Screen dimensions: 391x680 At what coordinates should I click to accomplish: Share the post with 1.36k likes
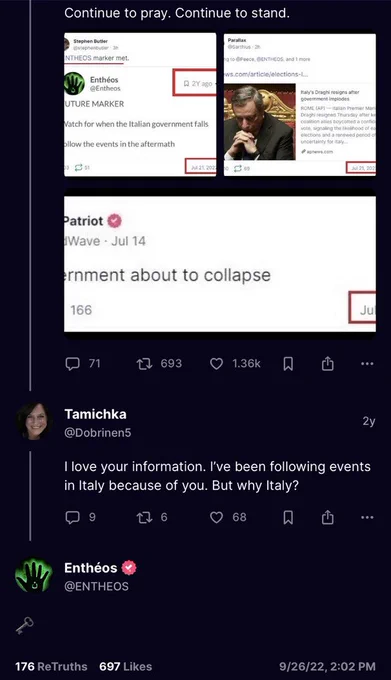pyautogui.click(x=328, y=363)
